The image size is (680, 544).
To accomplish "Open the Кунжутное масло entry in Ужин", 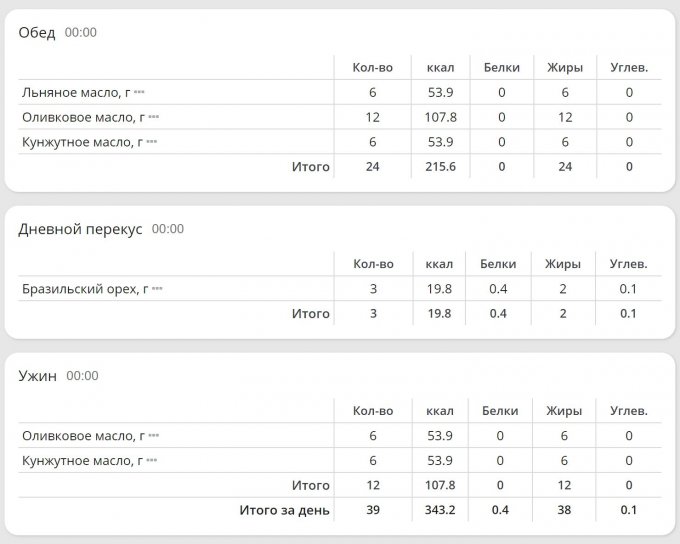I will coord(82,461).
